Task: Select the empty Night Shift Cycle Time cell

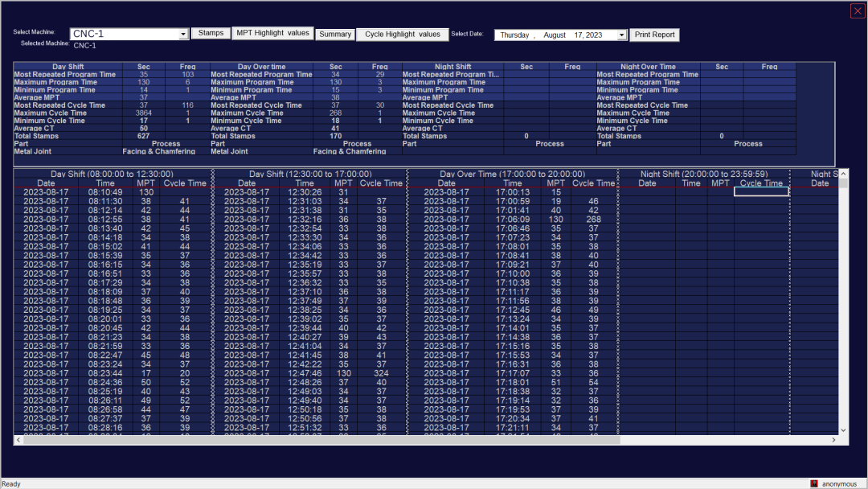Action: point(761,191)
